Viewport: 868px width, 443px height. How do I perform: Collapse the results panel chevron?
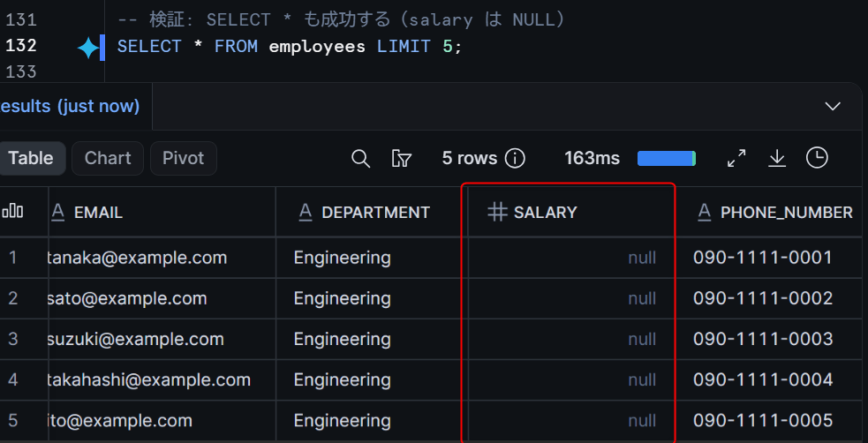833,106
